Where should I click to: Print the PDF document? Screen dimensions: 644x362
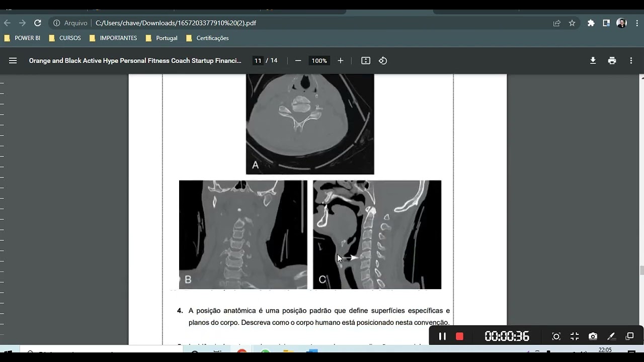tap(612, 60)
